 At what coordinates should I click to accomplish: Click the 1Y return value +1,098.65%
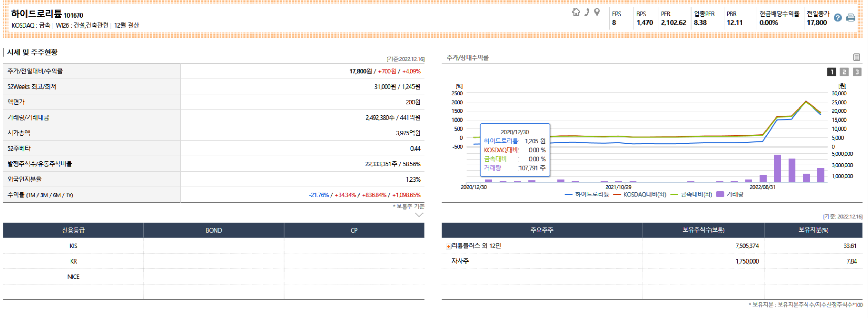click(x=406, y=195)
